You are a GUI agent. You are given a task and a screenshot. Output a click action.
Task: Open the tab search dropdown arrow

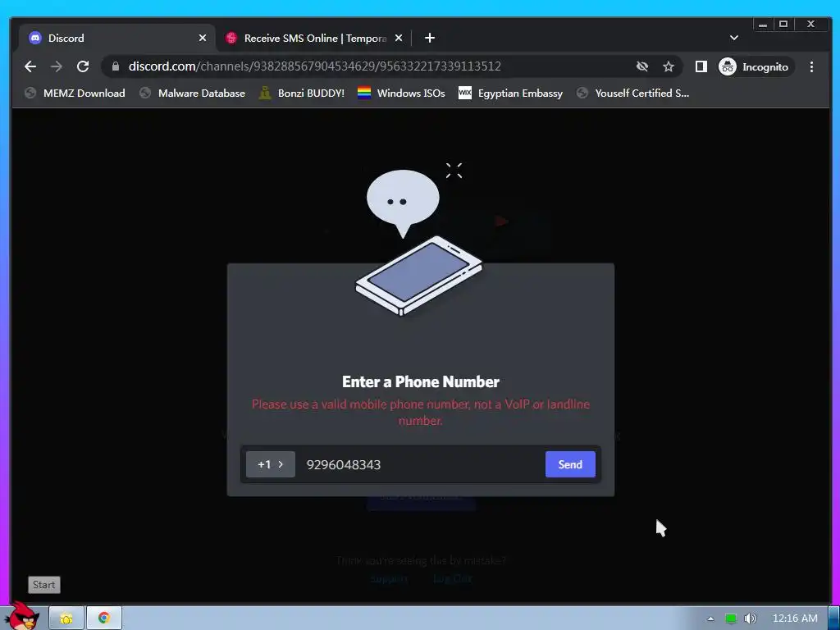pyautogui.click(x=734, y=38)
